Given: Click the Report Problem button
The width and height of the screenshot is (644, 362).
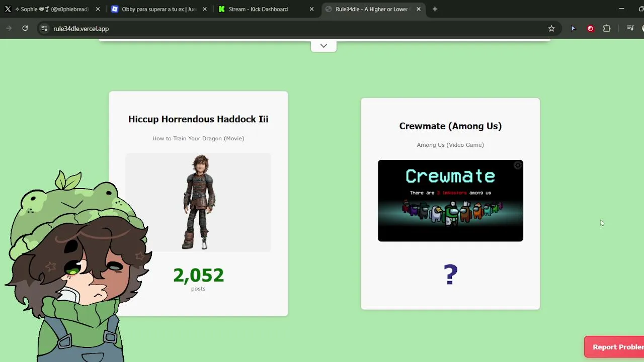Looking at the screenshot, I should (x=614, y=347).
